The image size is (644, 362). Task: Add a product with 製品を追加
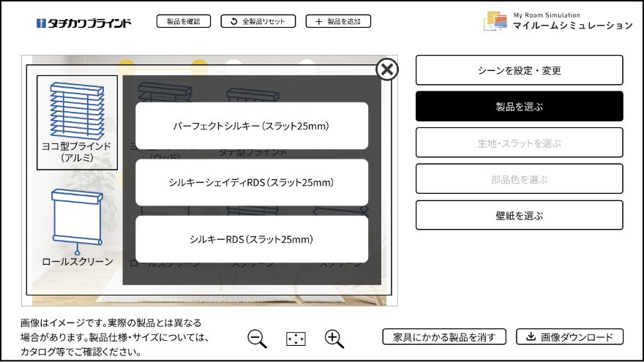coord(338,21)
